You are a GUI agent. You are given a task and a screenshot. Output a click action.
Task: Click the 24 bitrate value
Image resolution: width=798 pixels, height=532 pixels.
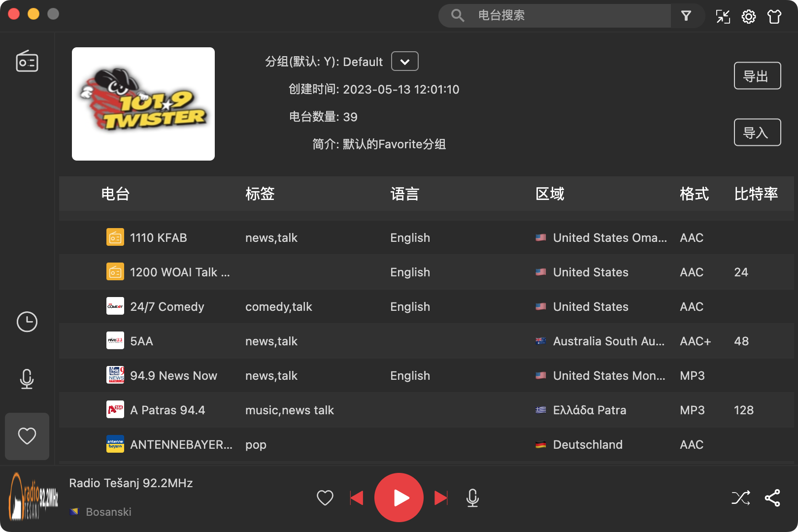tap(741, 272)
